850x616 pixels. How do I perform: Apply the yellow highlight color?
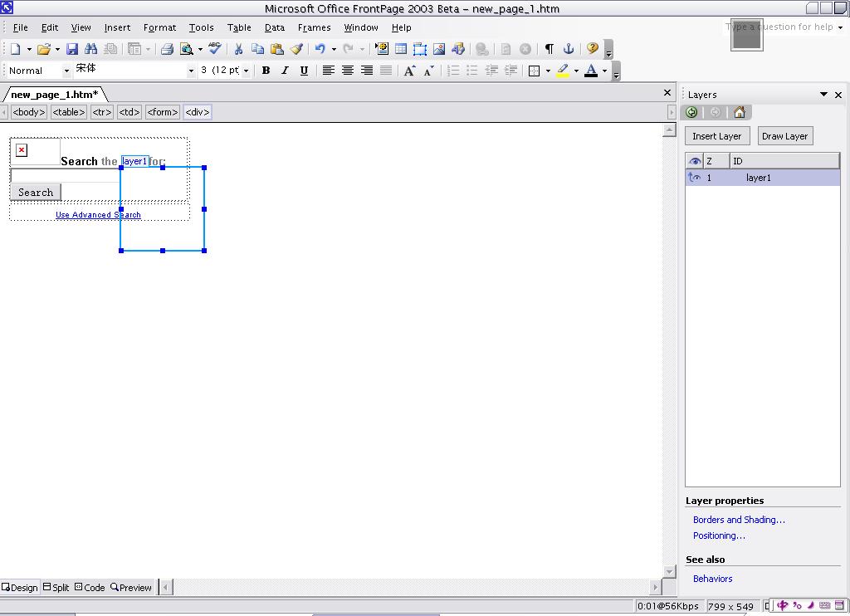(563, 71)
